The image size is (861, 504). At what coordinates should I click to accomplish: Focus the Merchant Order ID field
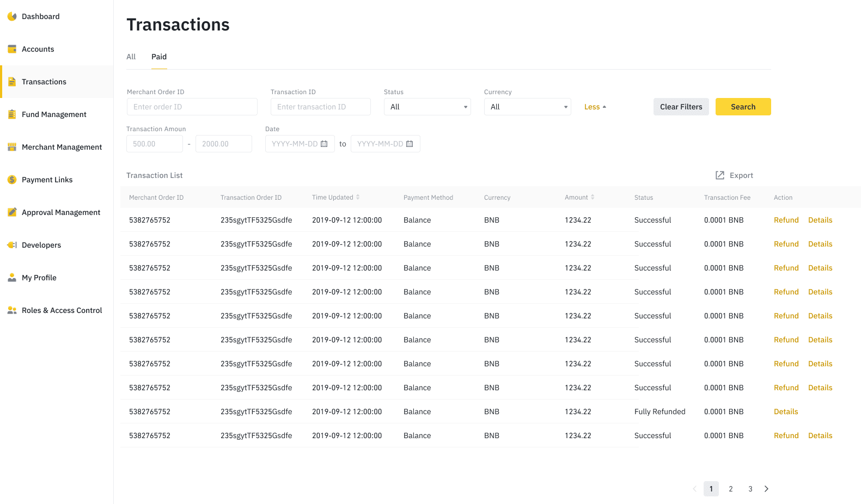pyautogui.click(x=192, y=107)
